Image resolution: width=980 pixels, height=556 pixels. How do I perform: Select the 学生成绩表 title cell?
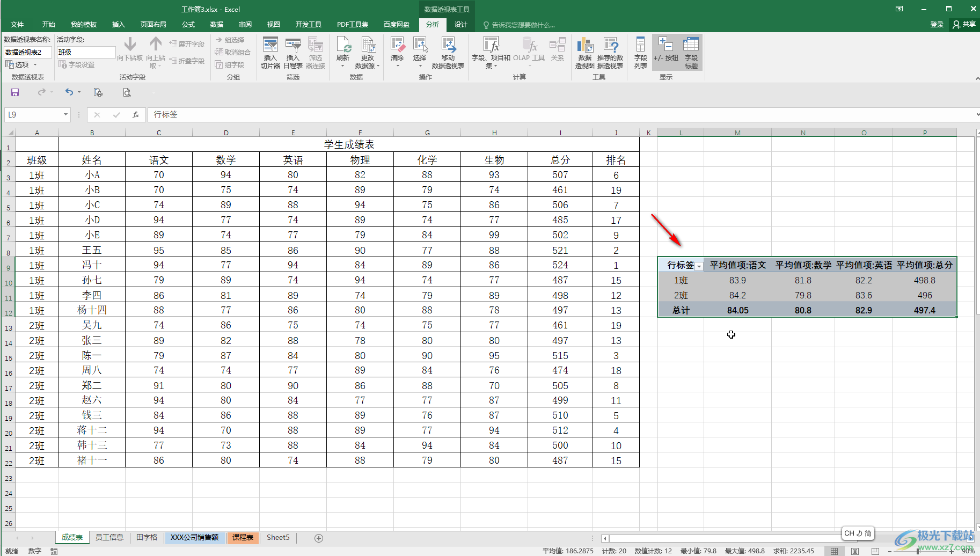point(349,144)
